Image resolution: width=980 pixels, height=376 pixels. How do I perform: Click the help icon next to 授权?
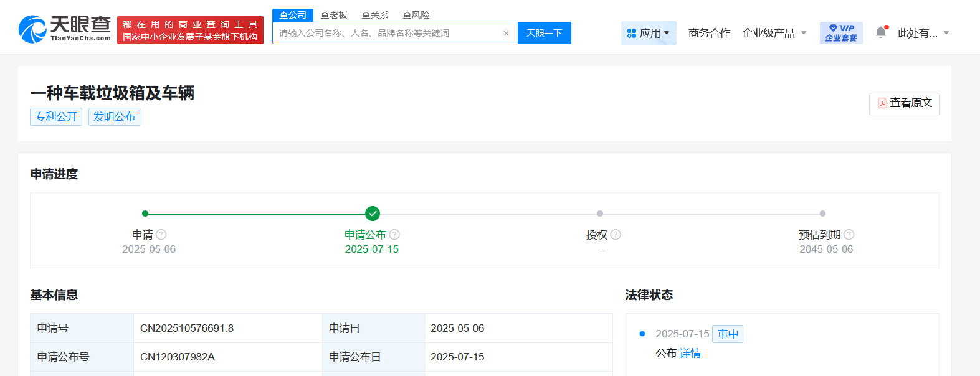click(x=616, y=235)
